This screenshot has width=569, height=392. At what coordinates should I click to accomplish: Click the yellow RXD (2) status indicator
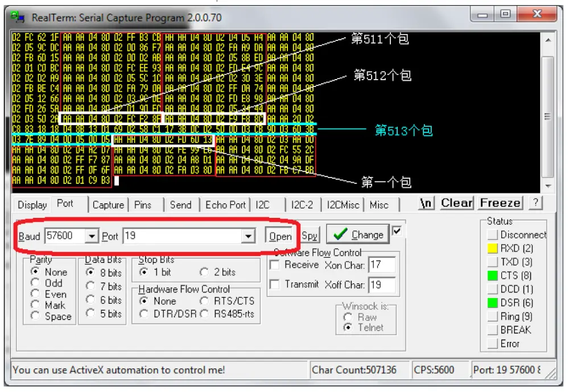[492, 248]
